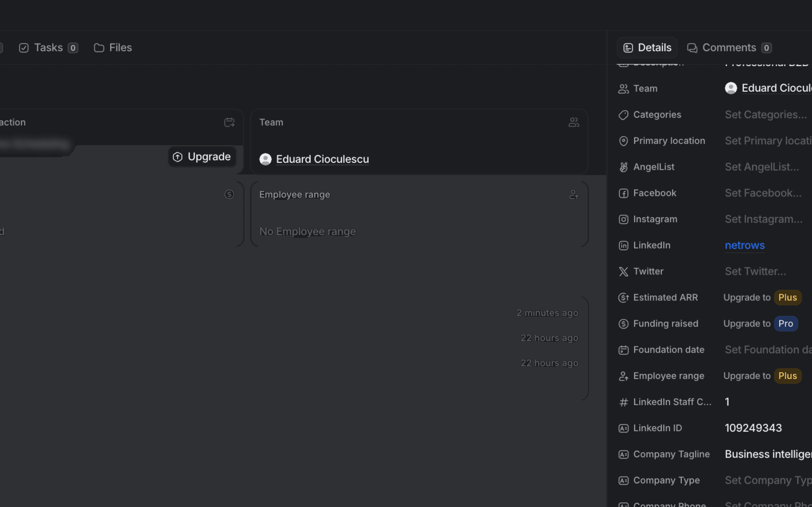Image resolution: width=812 pixels, height=507 pixels.
Task: Click the Facebook field icon
Action: (623, 193)
